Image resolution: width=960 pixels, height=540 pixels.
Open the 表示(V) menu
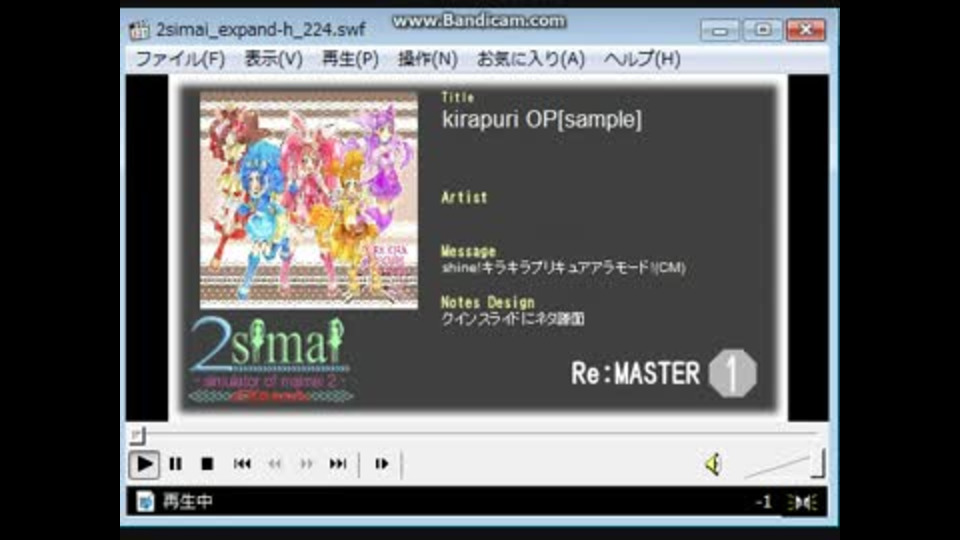tap(273, 59)
